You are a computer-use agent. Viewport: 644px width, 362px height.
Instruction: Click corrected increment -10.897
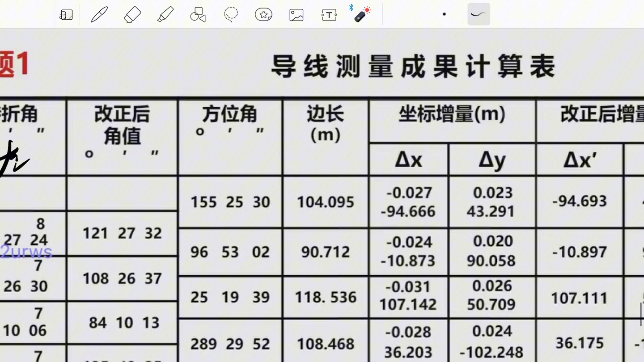click(580, 252)
